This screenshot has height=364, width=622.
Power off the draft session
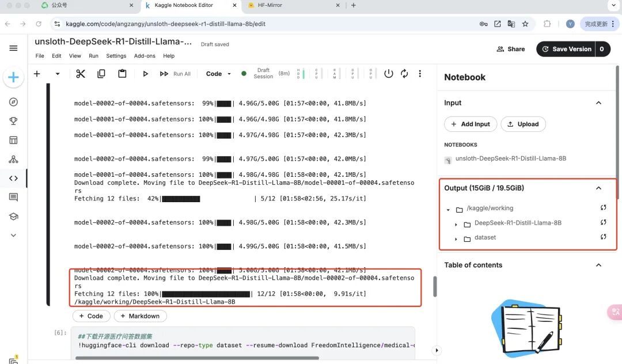pyautogui.click(x=388, y=73)
